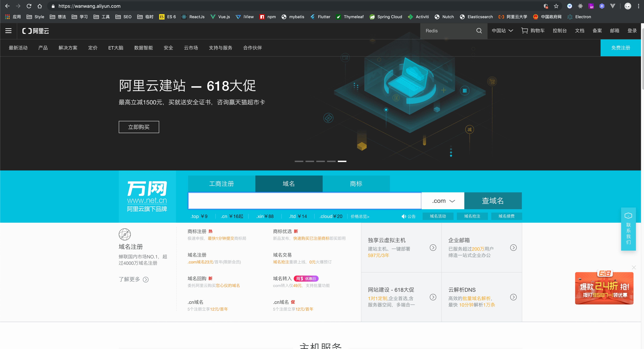Click 了解更多 arrow under 域名注册

pos(146,279)
